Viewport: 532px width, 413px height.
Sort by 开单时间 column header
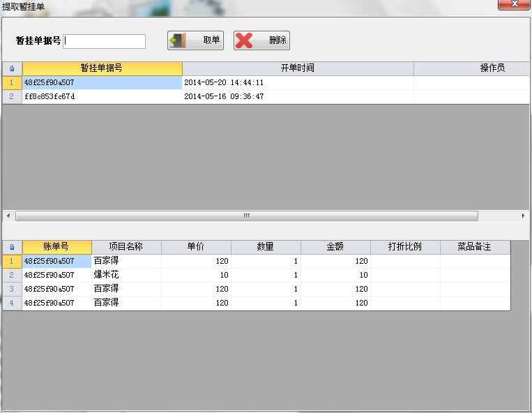tap(298, 68)
